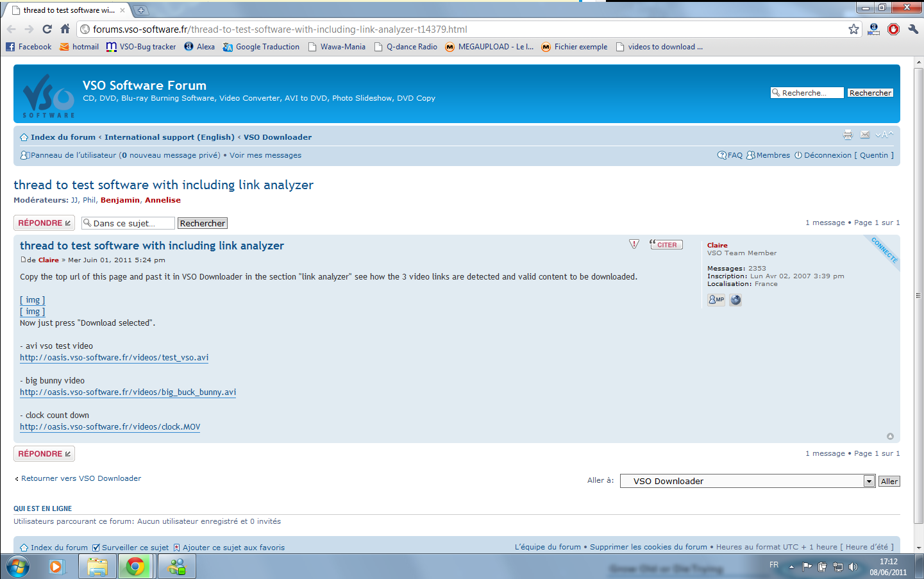
Task: Open the hotmail bookmark
Action: click(x=79, y=47)
